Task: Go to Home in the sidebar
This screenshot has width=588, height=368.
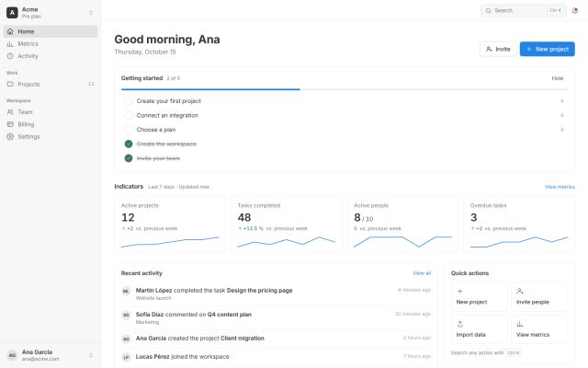Action: coord(51,31)
